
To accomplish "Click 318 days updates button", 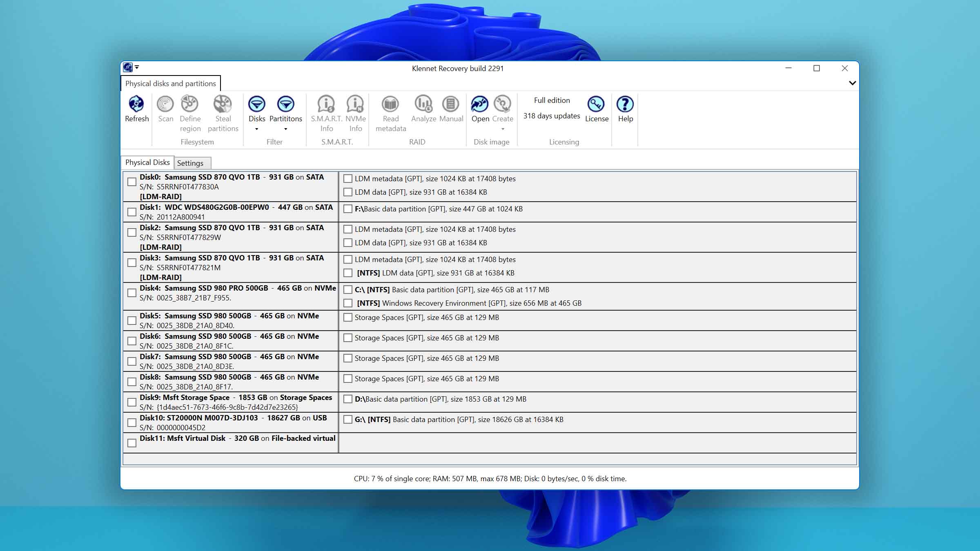I will [x=552, y=115].
